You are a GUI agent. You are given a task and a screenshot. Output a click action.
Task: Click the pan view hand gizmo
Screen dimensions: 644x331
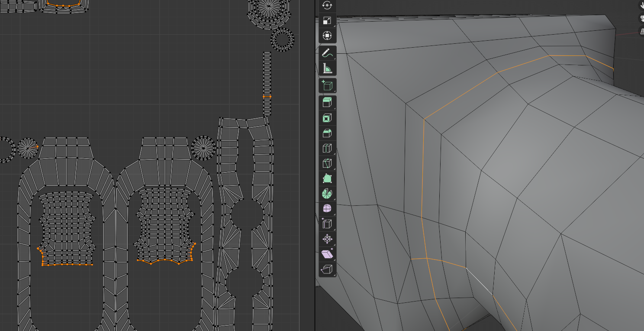(x=642, y=5)
